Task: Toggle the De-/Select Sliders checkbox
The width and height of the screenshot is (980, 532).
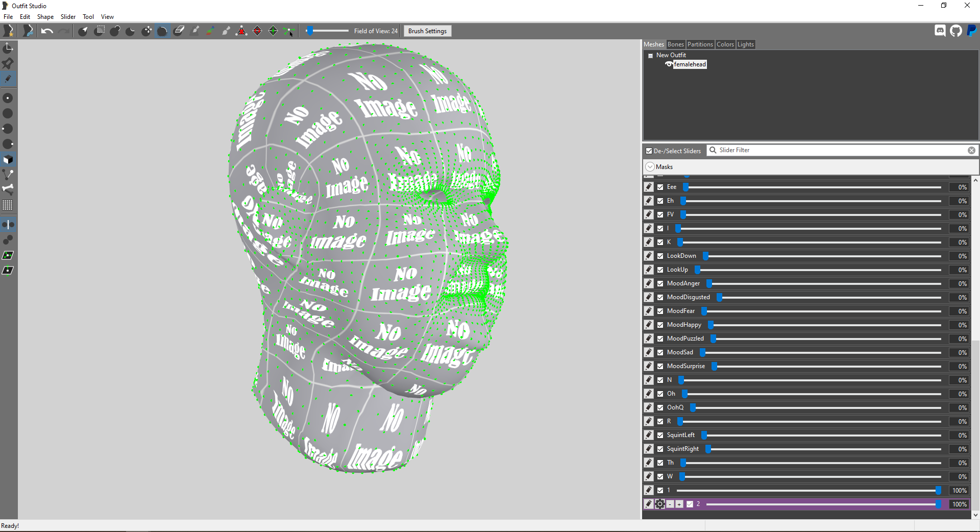Action: 649,151
